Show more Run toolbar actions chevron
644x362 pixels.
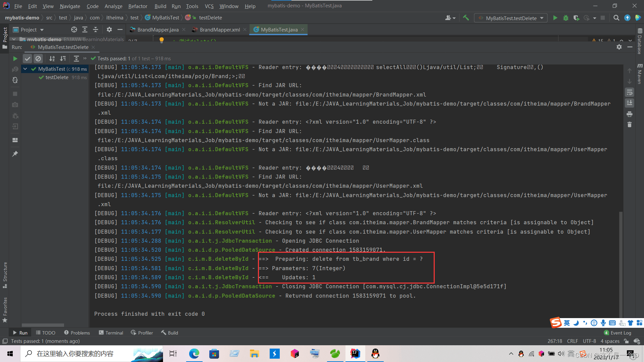(85, 58)
